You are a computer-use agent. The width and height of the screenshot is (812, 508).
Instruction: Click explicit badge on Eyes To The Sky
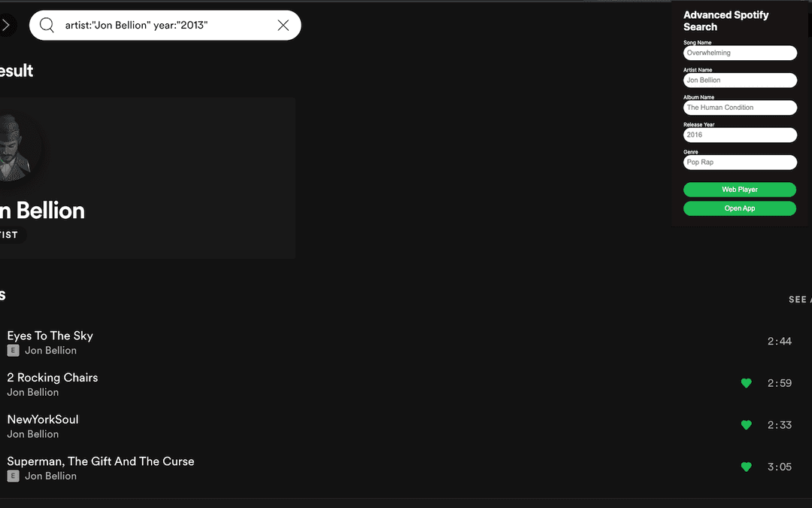[x=13, y=351]
